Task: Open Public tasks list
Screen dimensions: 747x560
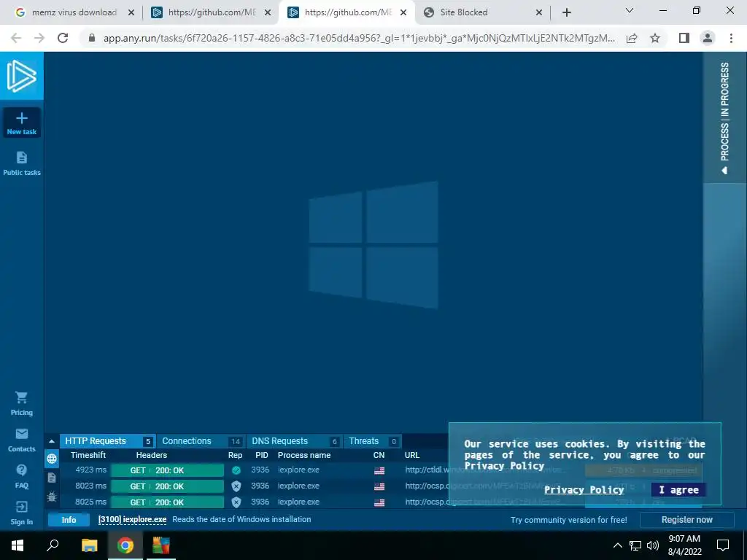Action: click(21, 163)
